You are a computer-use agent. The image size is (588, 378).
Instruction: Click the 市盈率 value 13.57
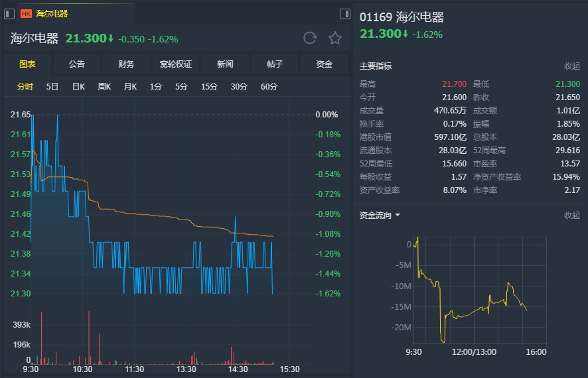(x=570, y=164)
